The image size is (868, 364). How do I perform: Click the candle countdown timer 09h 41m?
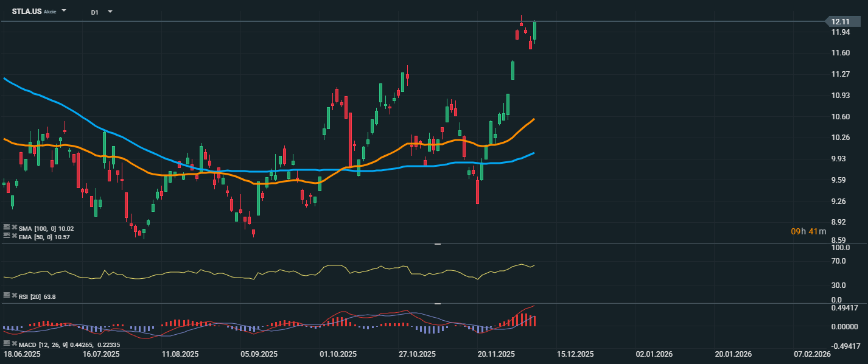coord(808,231)
